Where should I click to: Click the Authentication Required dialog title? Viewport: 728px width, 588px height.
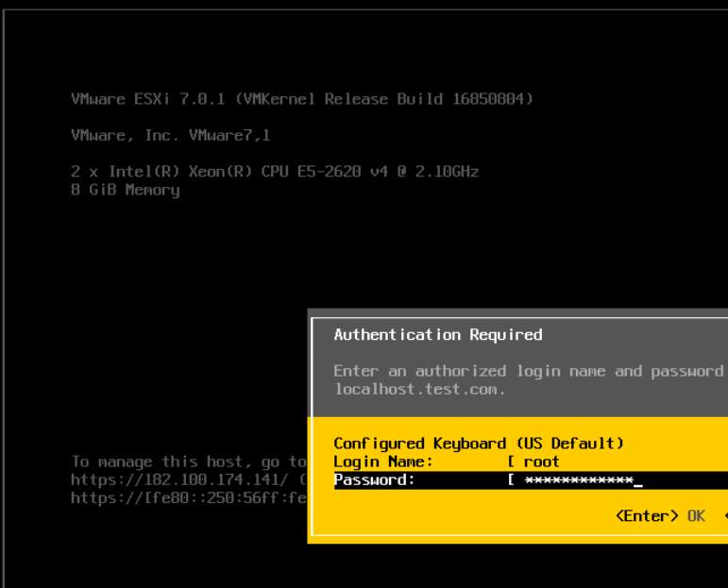tap(438, 334)
